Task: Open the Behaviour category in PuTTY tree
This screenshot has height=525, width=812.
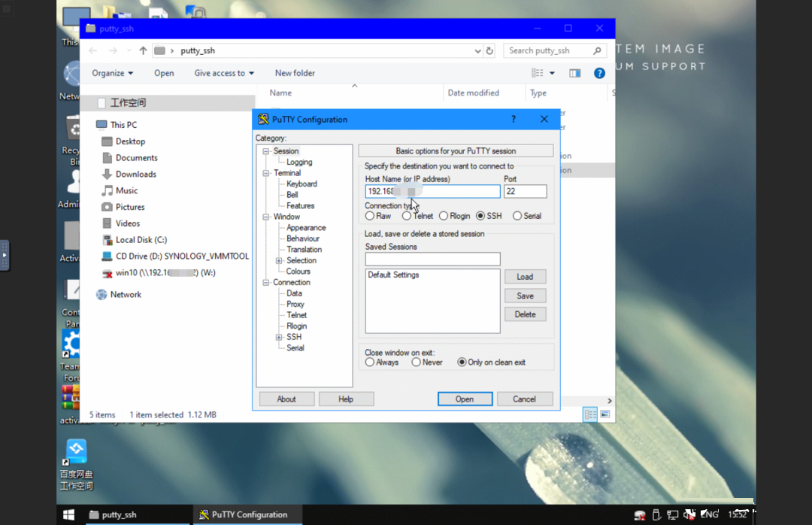Action: tap(303, 238)
